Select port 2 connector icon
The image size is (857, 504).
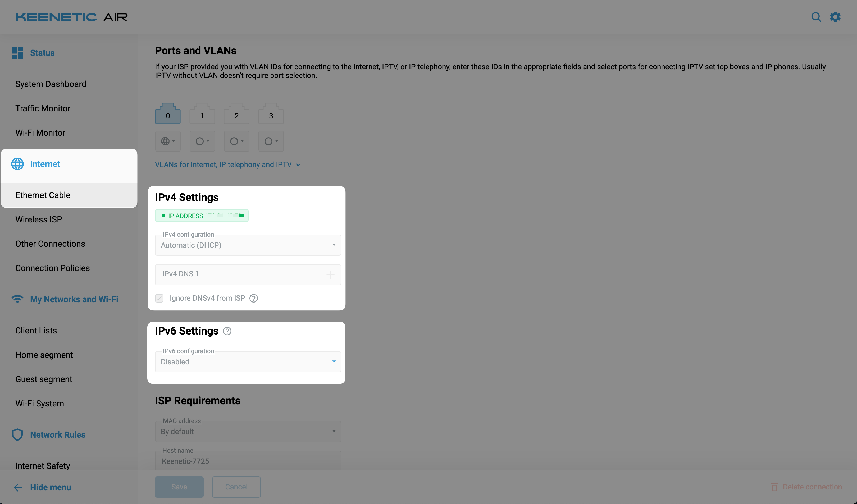236,114
